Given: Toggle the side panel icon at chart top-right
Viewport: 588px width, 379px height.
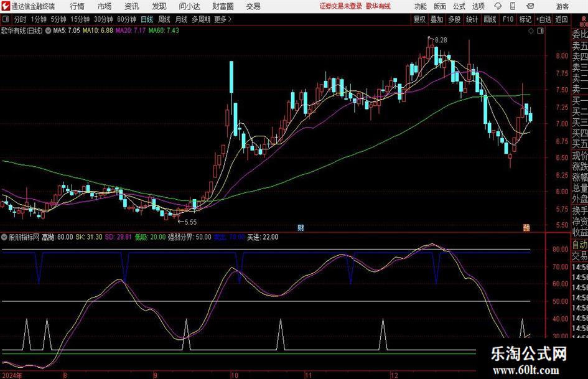Looking at the screenshot, I should [540, 31].
